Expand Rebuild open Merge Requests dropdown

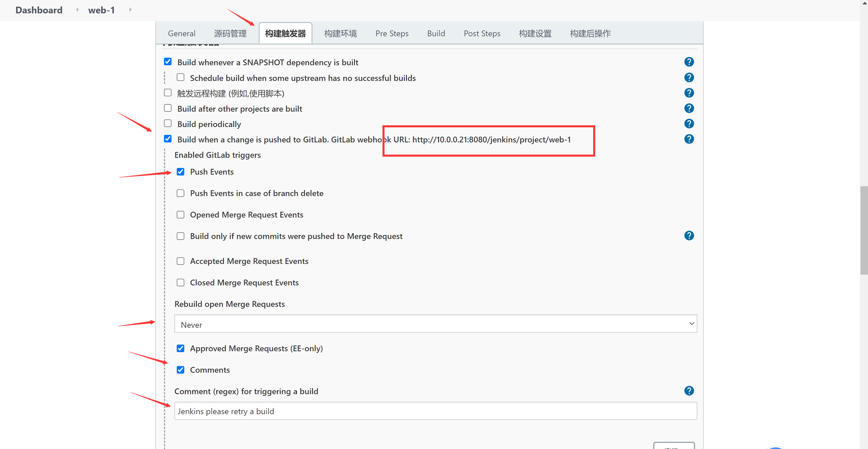tap(435, 324)
